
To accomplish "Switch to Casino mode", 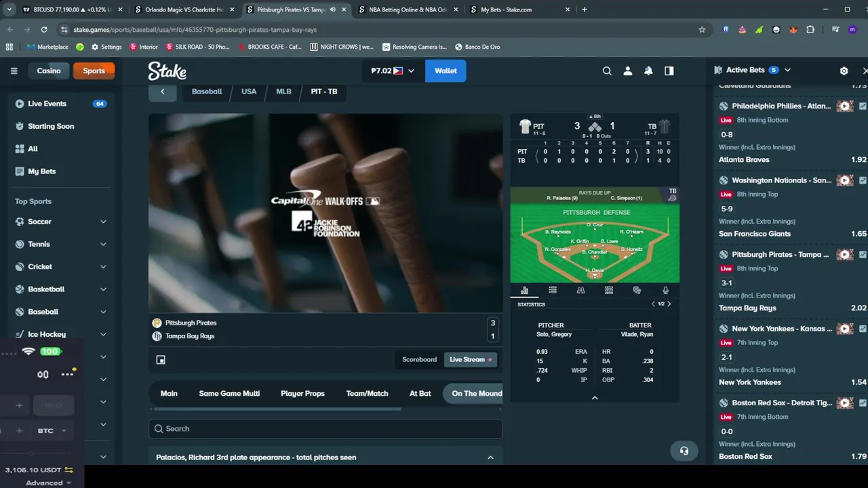I will point(49,70).
